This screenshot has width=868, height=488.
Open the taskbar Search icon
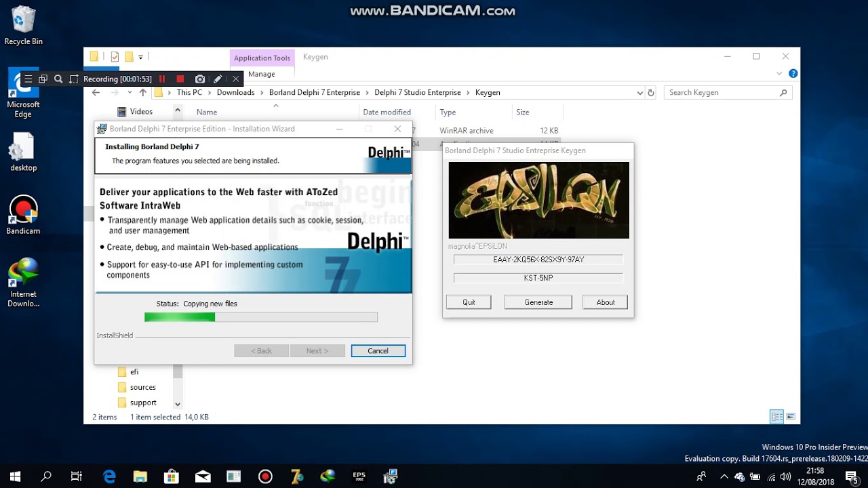tap(46, 476)
